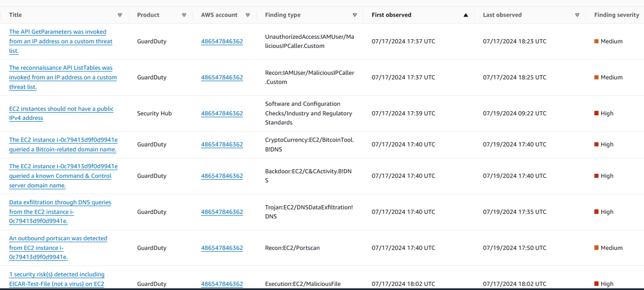Click the Product column sort arrow
The image size is (644, 290).
tap(184, 15)
